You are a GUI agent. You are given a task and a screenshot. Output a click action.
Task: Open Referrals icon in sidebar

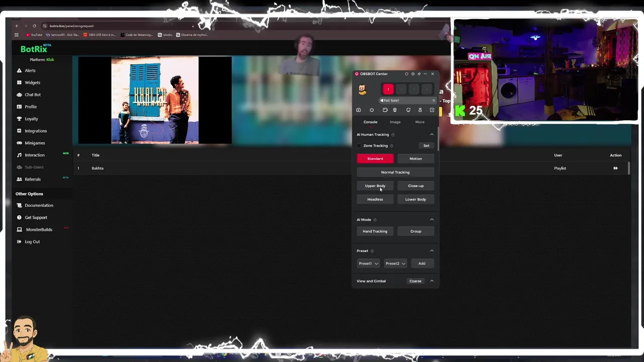coord(19,179)
